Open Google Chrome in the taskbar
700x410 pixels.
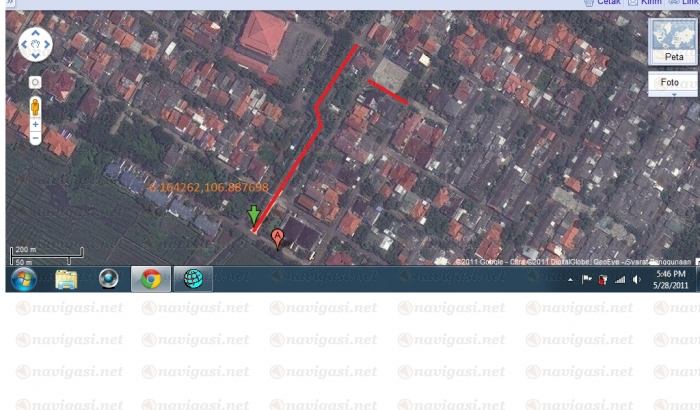pyautogui.click(x=151, y=279)
